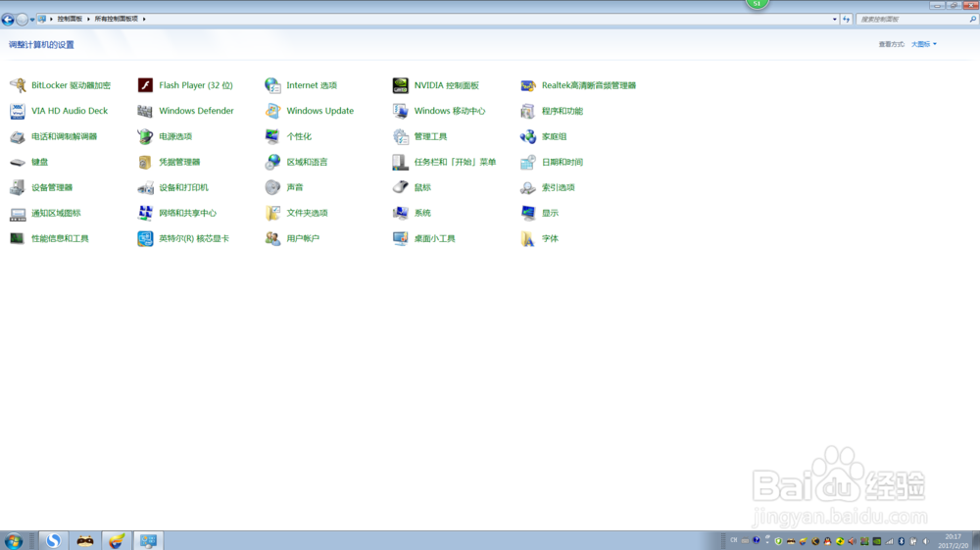980x550 pixels.
Task: Open 管理工具 icon
Action: coord(400,136)
